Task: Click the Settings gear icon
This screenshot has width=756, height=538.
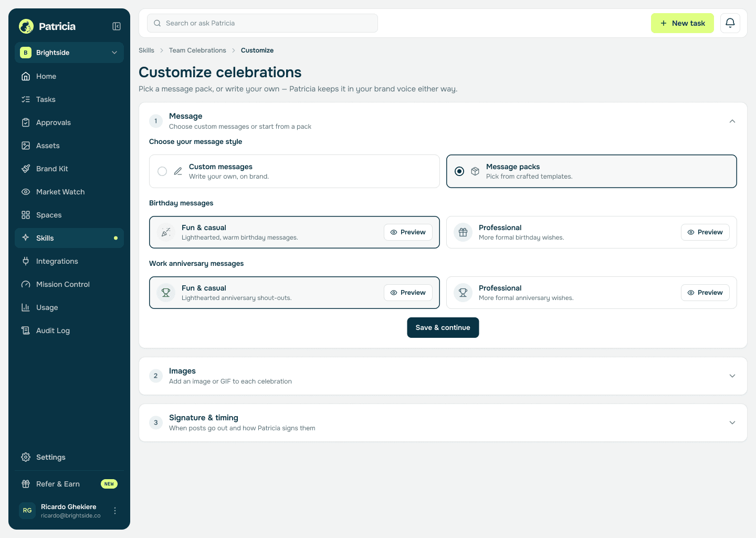Action: (26, 457)
